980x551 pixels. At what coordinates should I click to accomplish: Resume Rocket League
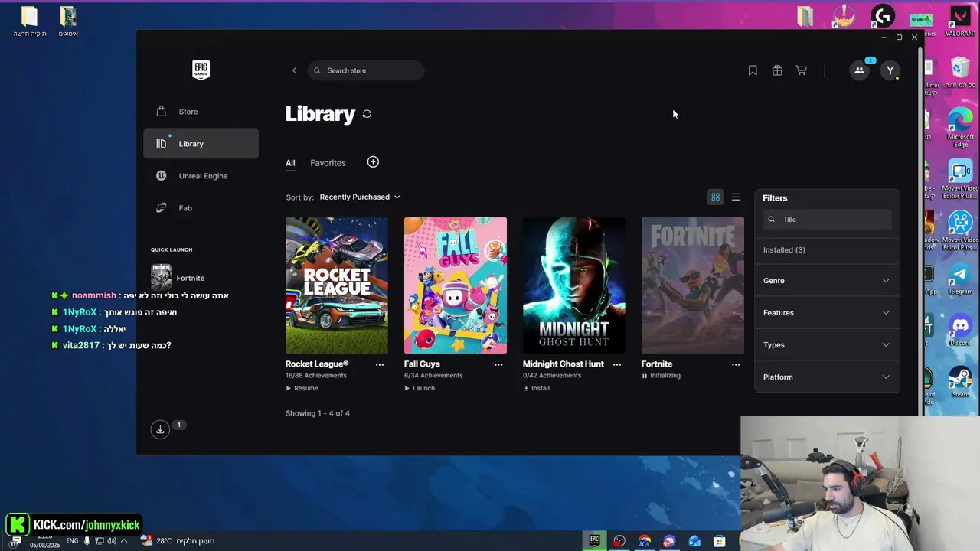(x=302, y=388)
